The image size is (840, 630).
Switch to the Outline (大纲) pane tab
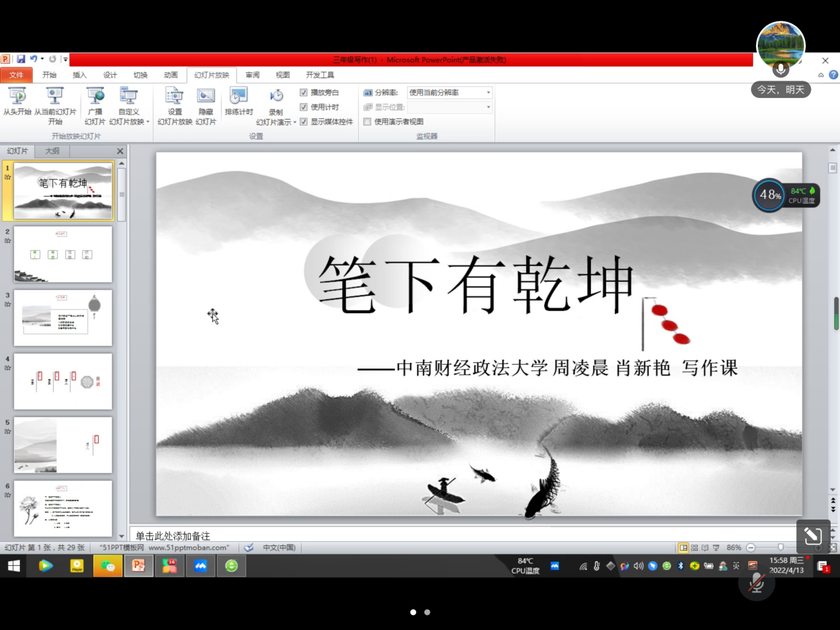pyautogui.click(x=52, y=151)
